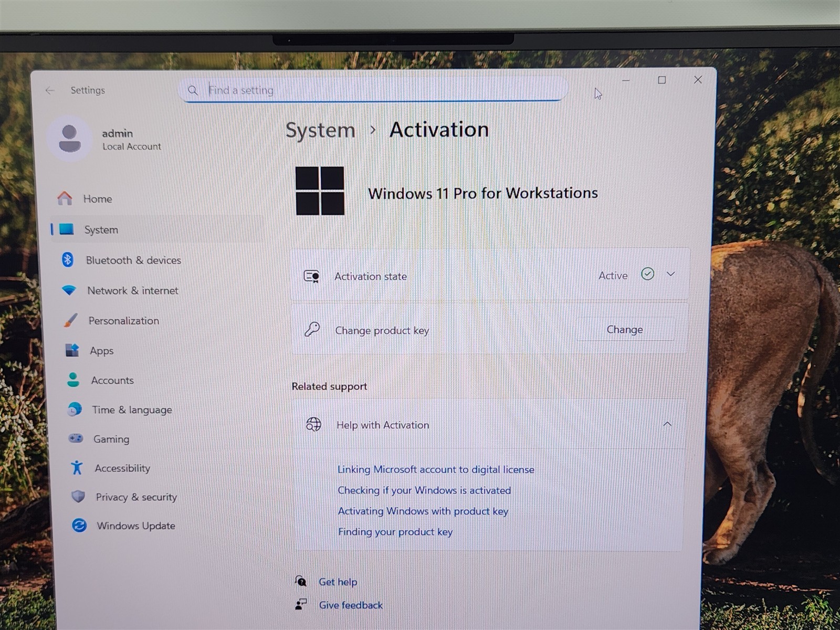Screen dimensions: 840x630
Task: Click the Personalization paintbrush icon
Action: (x=70, y=320)
